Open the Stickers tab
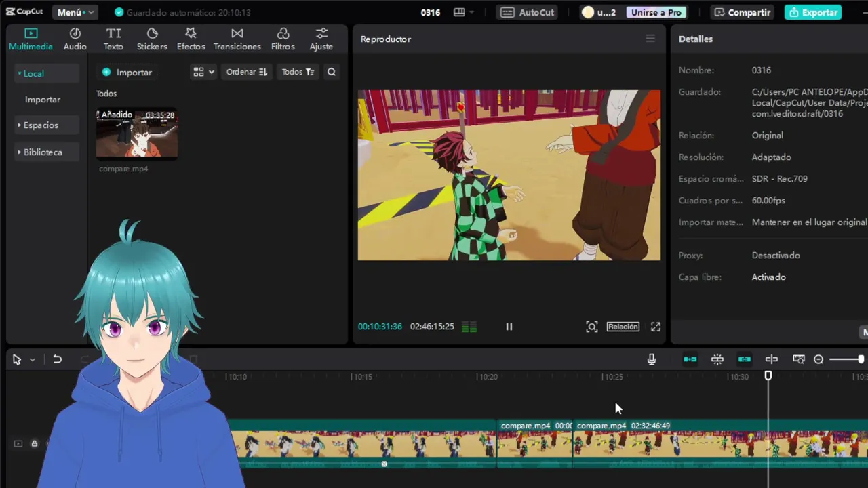 click(x=152, y=39)
